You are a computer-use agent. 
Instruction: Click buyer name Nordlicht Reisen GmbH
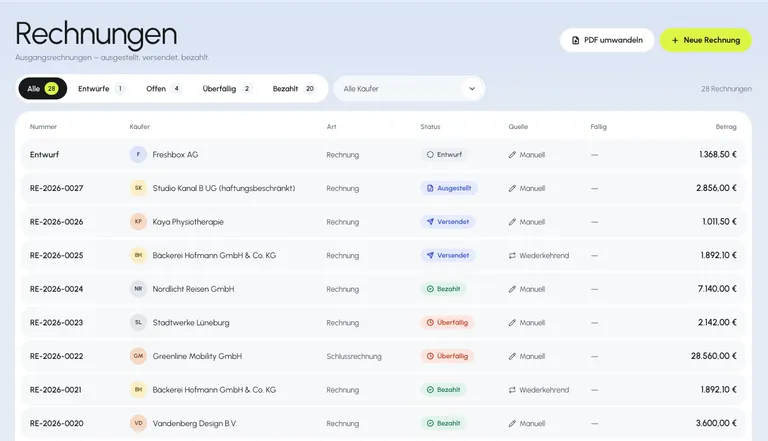[193, 289]
